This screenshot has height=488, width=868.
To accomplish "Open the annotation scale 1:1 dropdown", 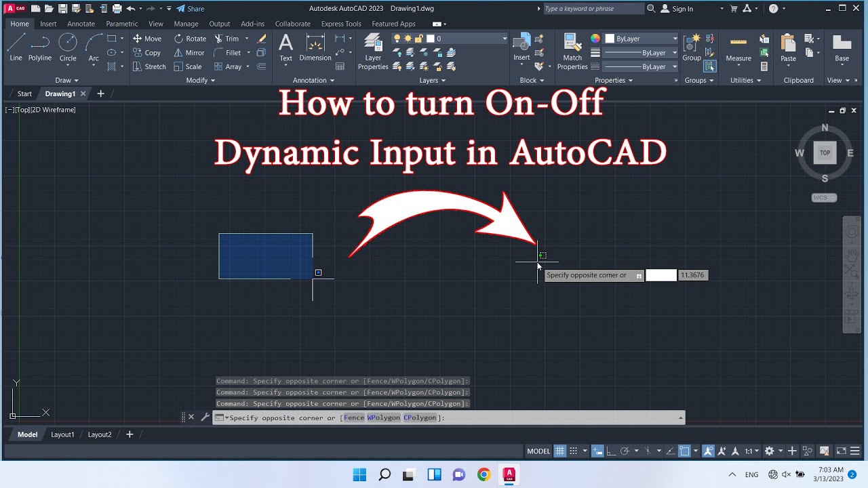I will pyautogui.click(x=752, y=451).
